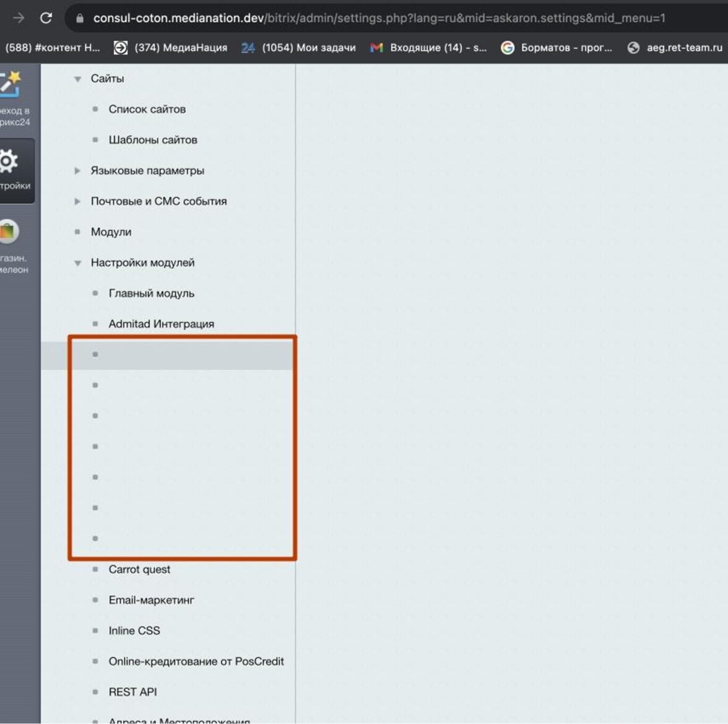728x724 pixels.
Task: Click the Gmail inbox bookmark icon
Action: 376,48
